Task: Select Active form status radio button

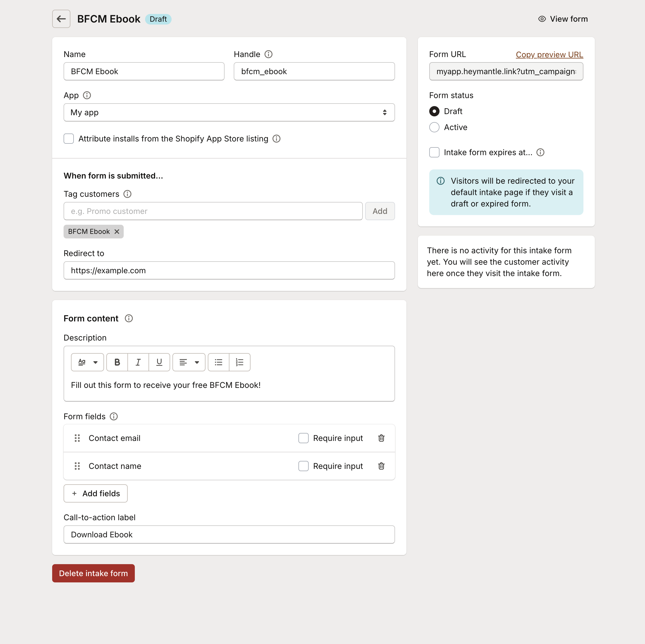Action: tap(435, 127)
